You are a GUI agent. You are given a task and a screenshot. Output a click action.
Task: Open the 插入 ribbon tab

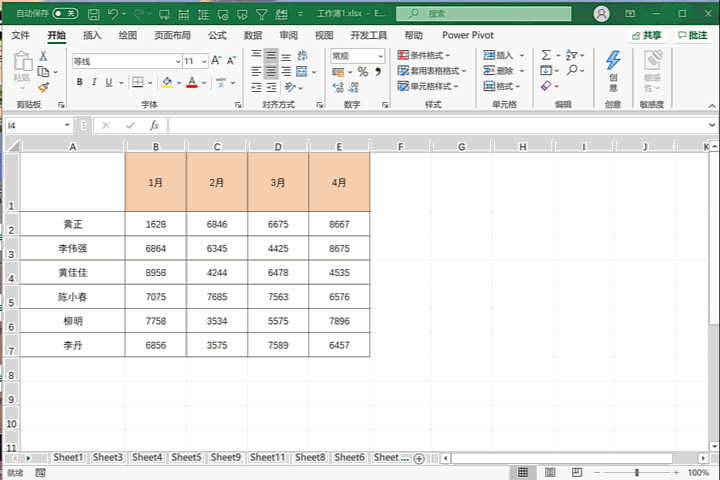pos(92,35)
